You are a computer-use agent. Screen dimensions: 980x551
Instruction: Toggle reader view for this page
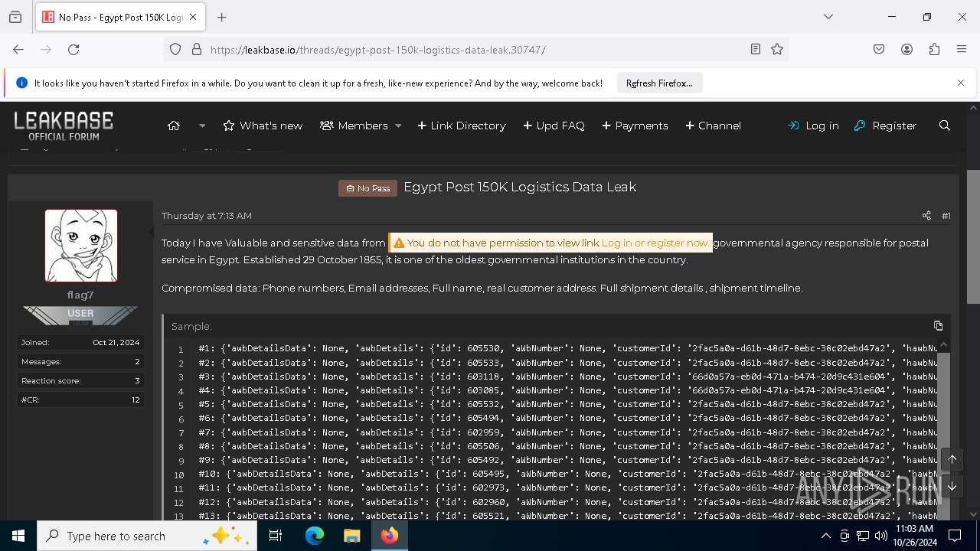click(x=755, y=49)
